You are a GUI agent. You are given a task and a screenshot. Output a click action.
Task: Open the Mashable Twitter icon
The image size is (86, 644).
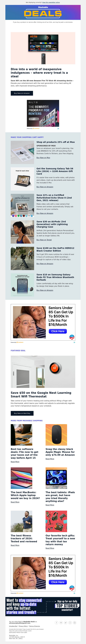tap(66, 623)
